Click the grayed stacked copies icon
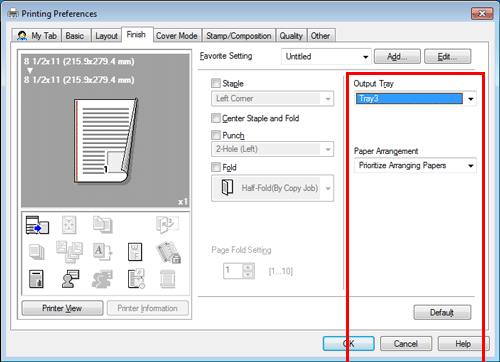 click(x=37, y=252)
